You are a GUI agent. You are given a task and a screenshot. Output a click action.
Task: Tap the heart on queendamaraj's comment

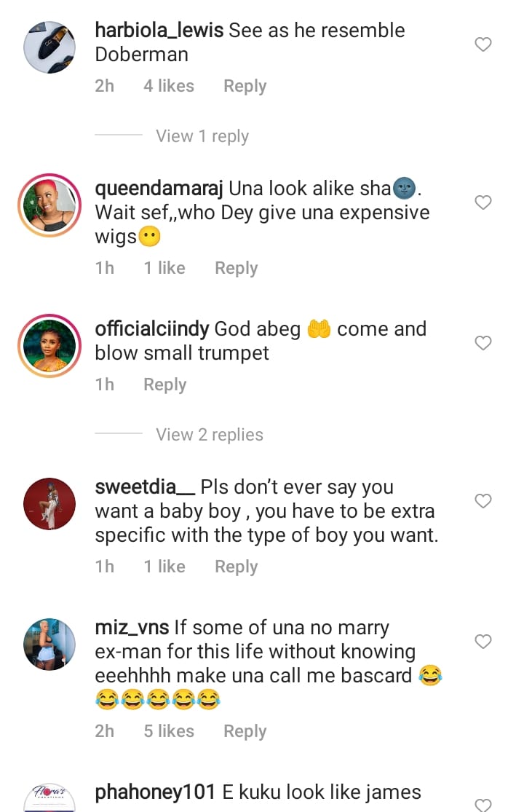(x=483, y=202)
